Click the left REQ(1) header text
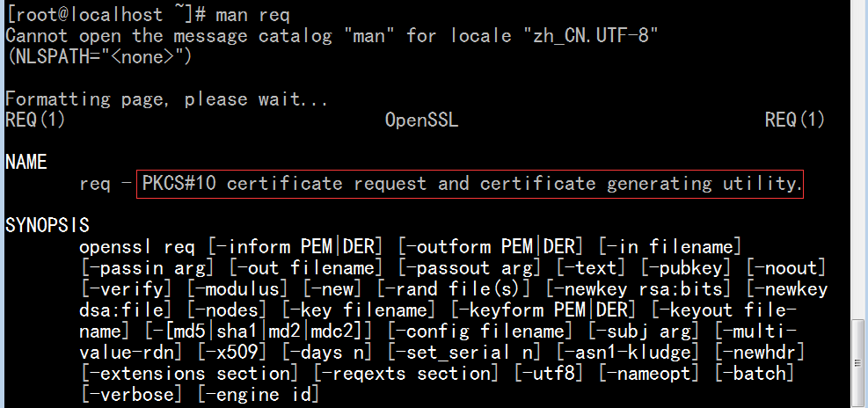Screen dimensions: 868x408 point(35,120)
